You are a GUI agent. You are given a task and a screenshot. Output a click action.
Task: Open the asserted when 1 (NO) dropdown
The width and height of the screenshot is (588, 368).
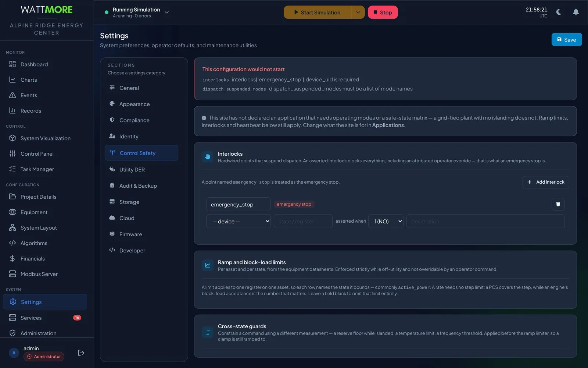386,221
